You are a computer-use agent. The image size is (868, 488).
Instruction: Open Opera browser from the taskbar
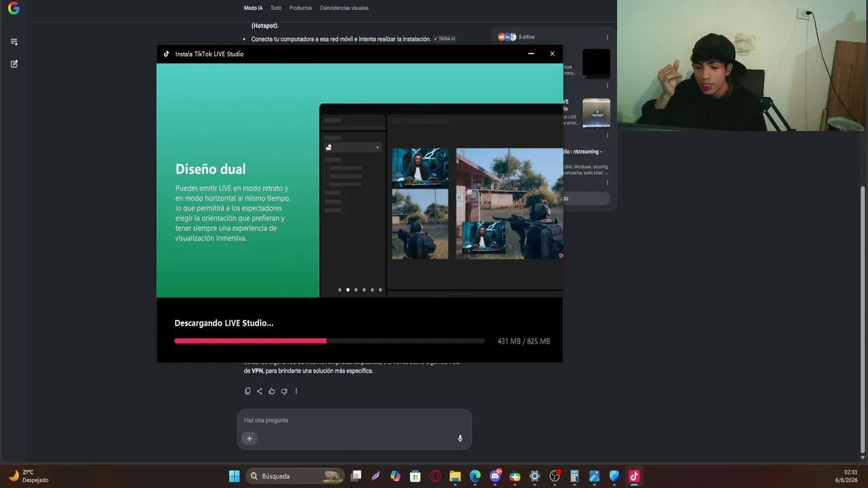click(435, 476)
